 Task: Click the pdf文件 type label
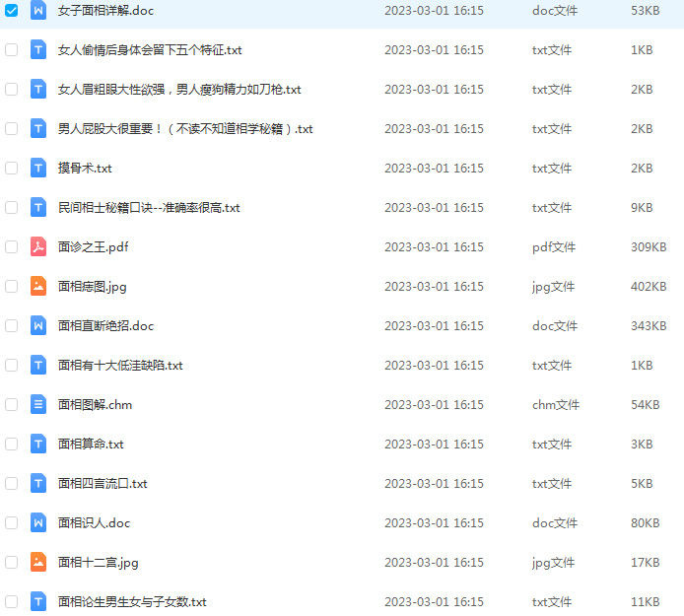554,247
